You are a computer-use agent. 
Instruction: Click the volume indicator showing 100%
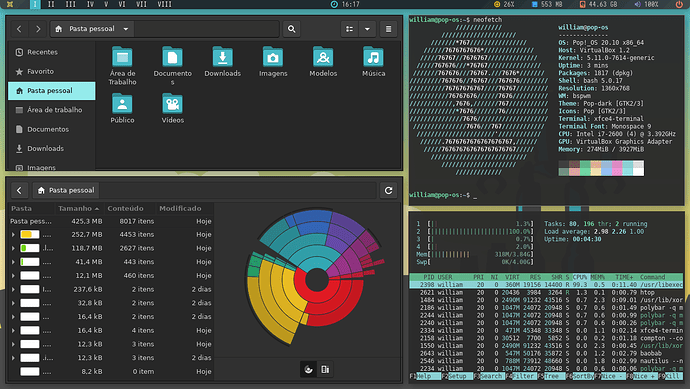pyautogui.click(x=646, y=4)
